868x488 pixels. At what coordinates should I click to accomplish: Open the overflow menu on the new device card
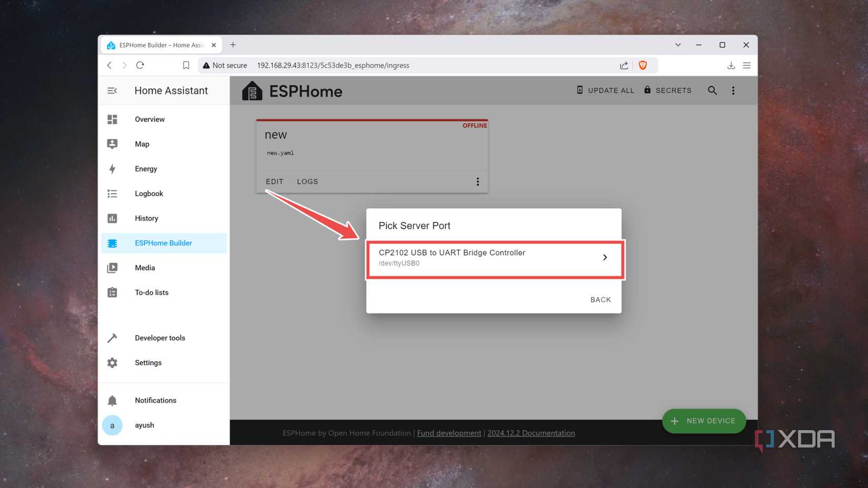[x=478, y=181]
